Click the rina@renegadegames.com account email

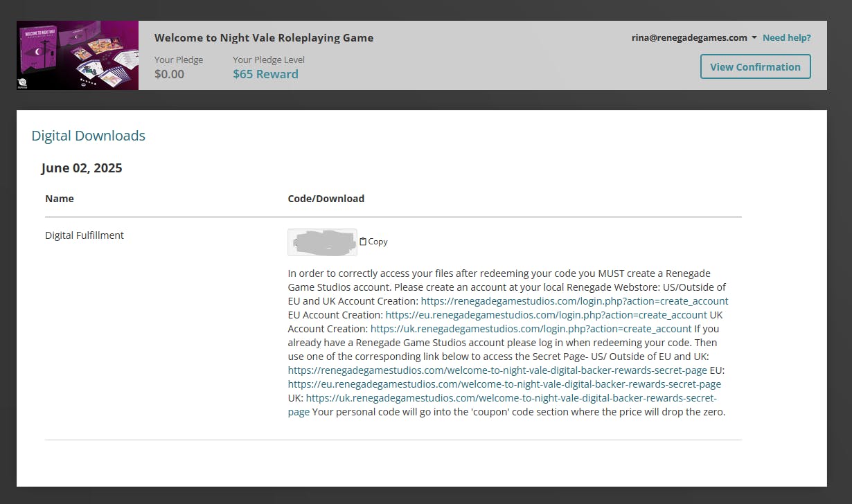tap(689, 38)
